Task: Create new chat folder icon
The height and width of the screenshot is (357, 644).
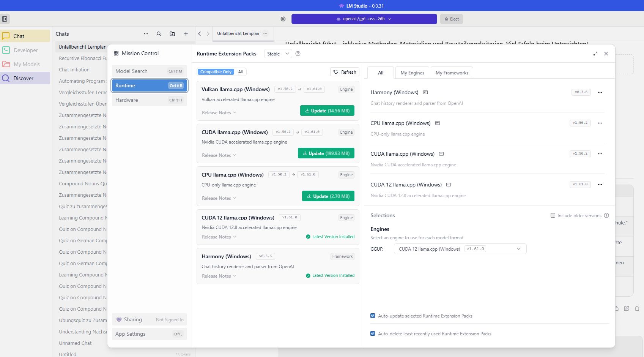Action: coord(172,34)
